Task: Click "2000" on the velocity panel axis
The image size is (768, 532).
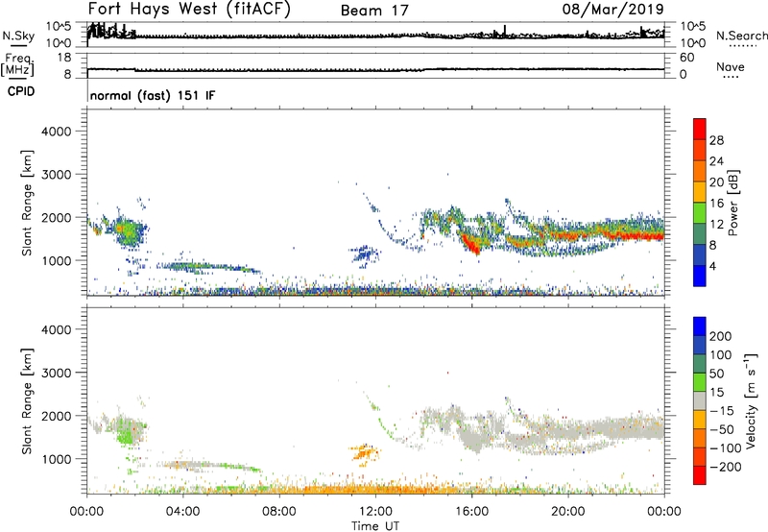Action: click(56, 416)
